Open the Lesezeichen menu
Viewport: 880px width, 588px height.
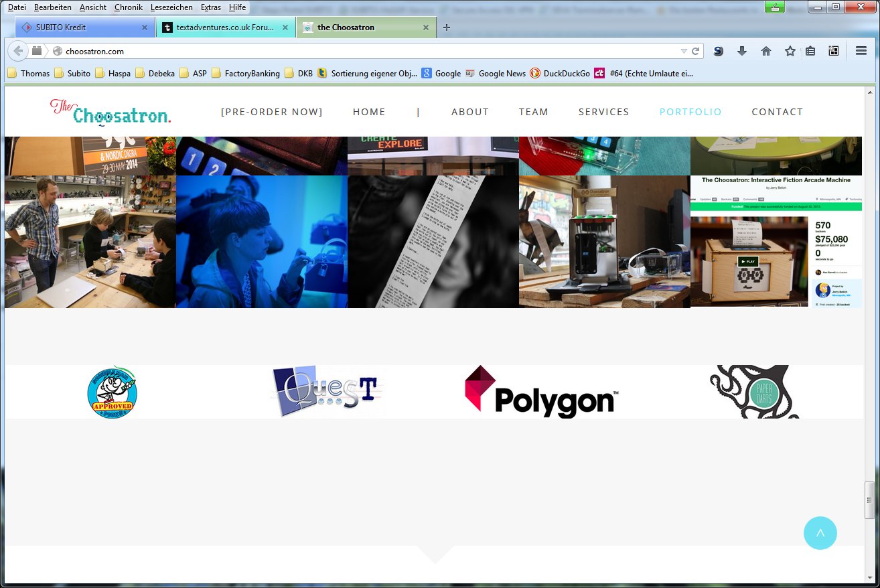[x=171, y=7]
